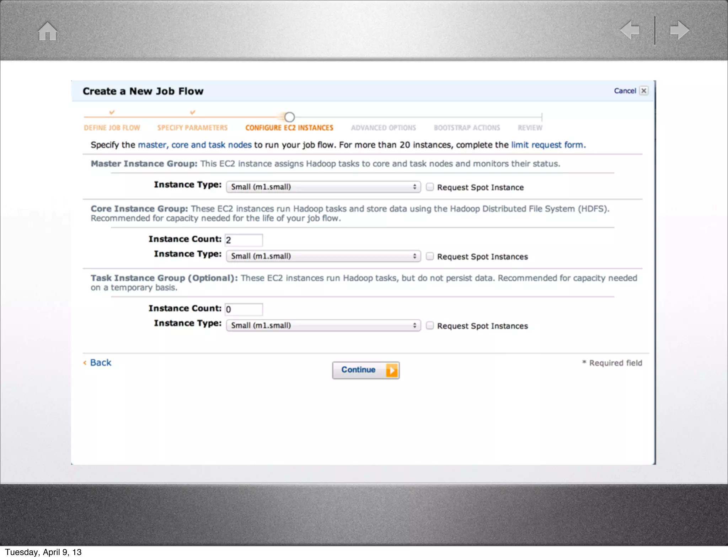The height and width of the screenshot is (560, 728).
Task: Expand the Core Instance Type dropdown
Action: [323, 256]
